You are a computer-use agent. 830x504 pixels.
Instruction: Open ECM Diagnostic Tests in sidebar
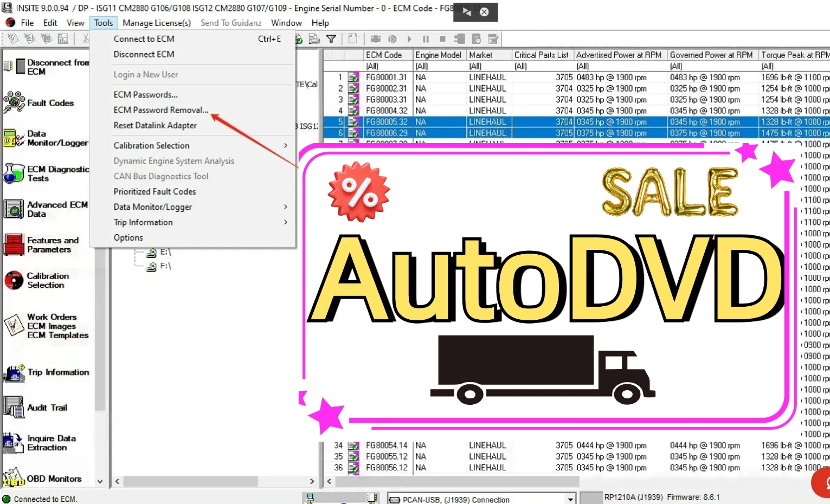(x=14, y=173)
